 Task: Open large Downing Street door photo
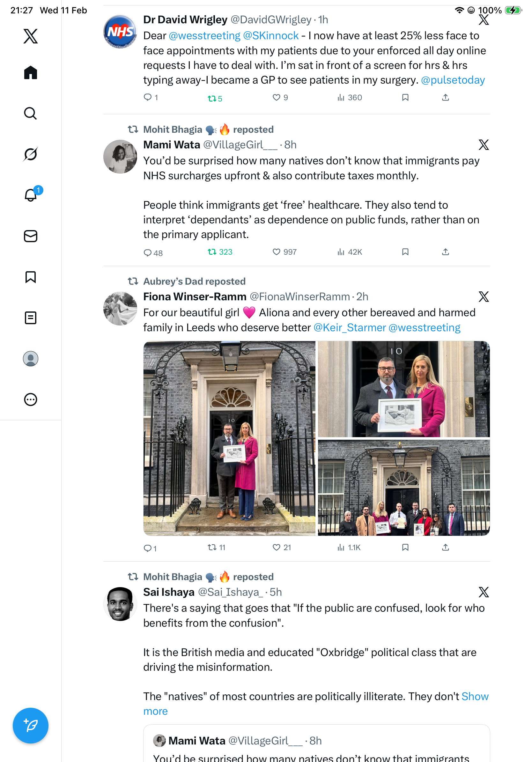229,438
